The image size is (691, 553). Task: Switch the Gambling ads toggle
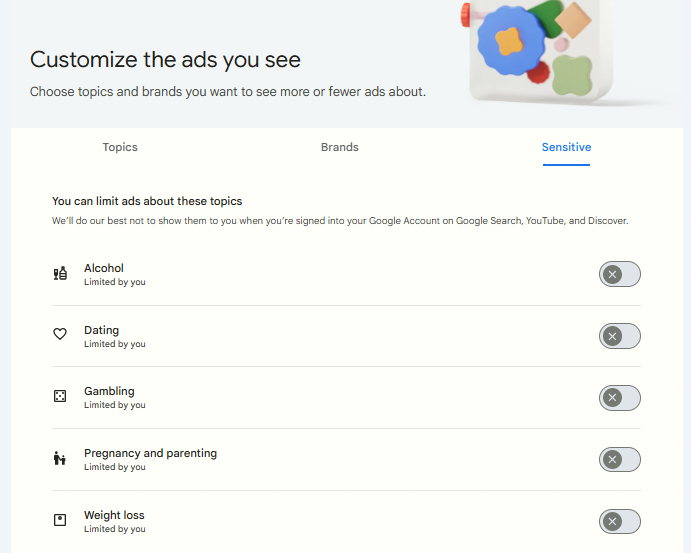[619, 398]
